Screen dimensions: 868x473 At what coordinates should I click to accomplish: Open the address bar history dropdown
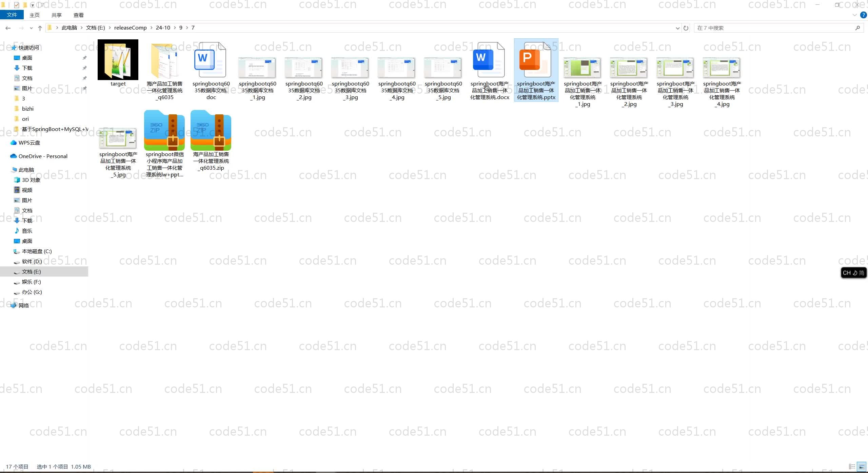point(677,28)
